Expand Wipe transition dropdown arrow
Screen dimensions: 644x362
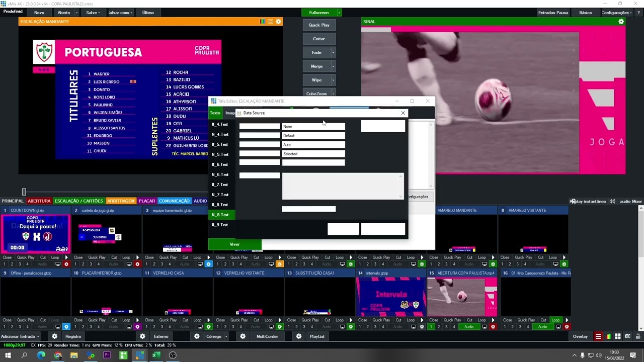coord(333,80)
